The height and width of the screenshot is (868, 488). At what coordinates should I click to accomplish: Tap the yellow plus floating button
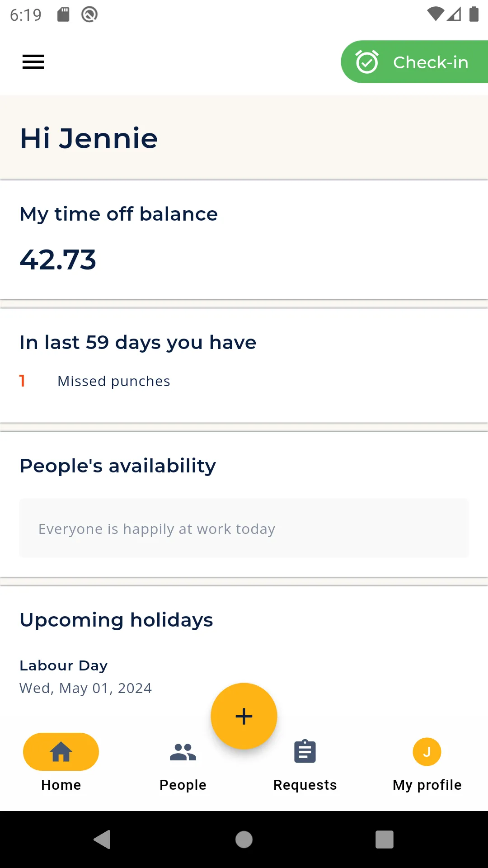coord(244,716)
